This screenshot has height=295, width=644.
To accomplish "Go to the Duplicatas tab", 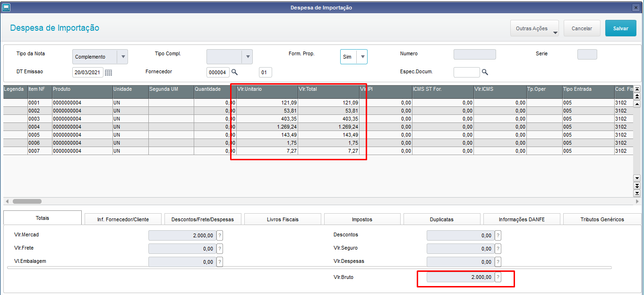I will point(442,219).
